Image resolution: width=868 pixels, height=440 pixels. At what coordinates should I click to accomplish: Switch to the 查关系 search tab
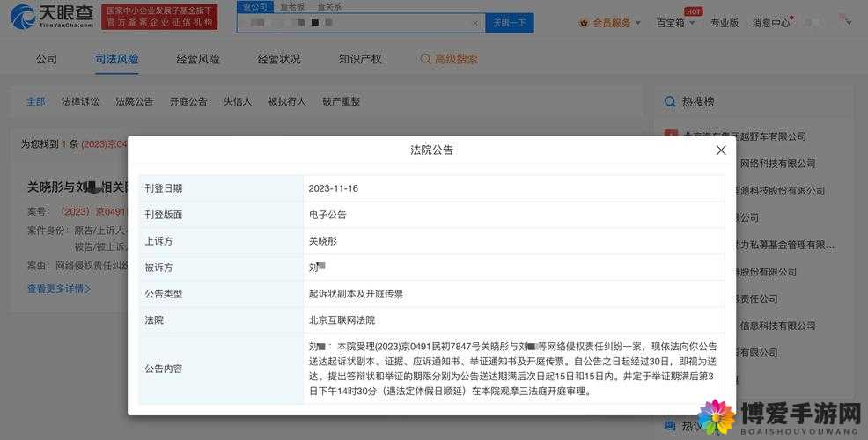click(x=329, y=7)
